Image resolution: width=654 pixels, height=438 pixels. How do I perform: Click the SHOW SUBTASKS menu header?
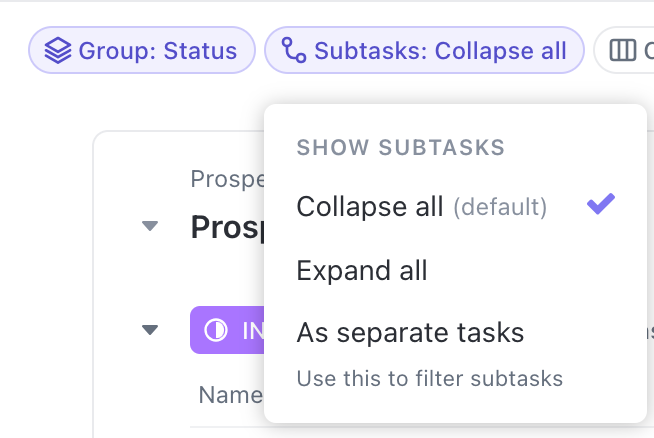point(400,148)
